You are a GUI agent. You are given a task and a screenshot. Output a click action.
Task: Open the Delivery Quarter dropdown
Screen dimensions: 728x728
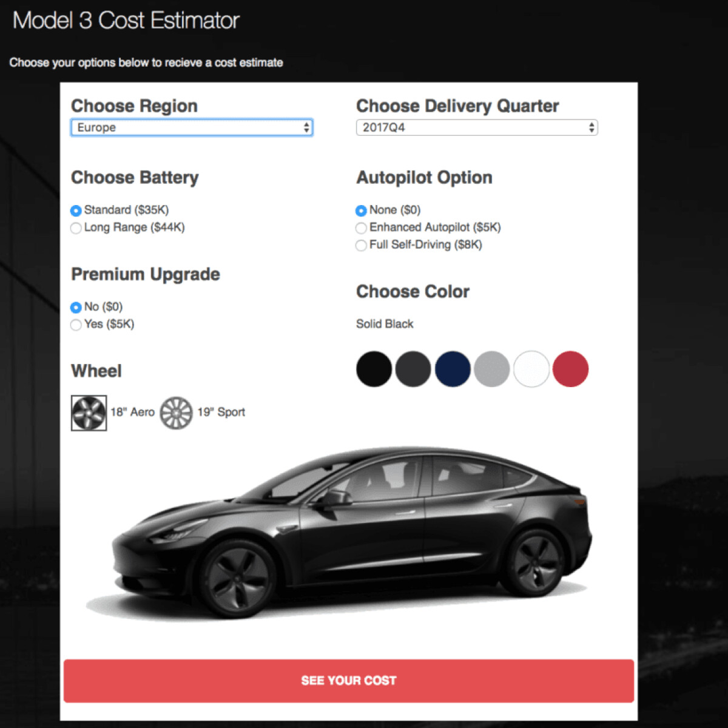477,127
